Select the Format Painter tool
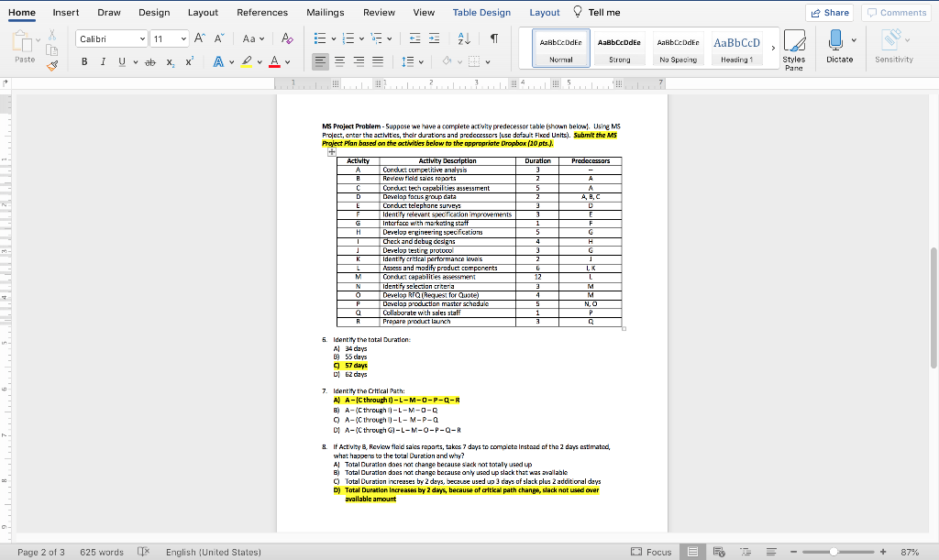The width and height of the screenshot is (939, 560). click(51, 67)
